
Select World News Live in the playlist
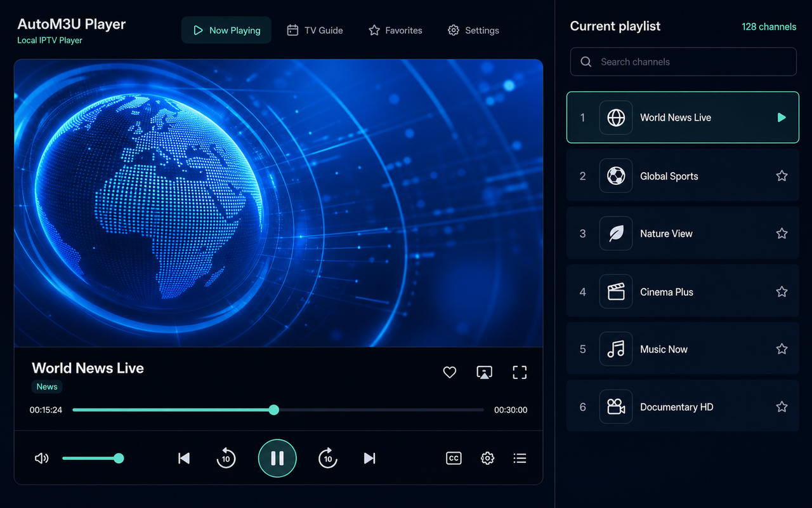click(x=683, y=117)
